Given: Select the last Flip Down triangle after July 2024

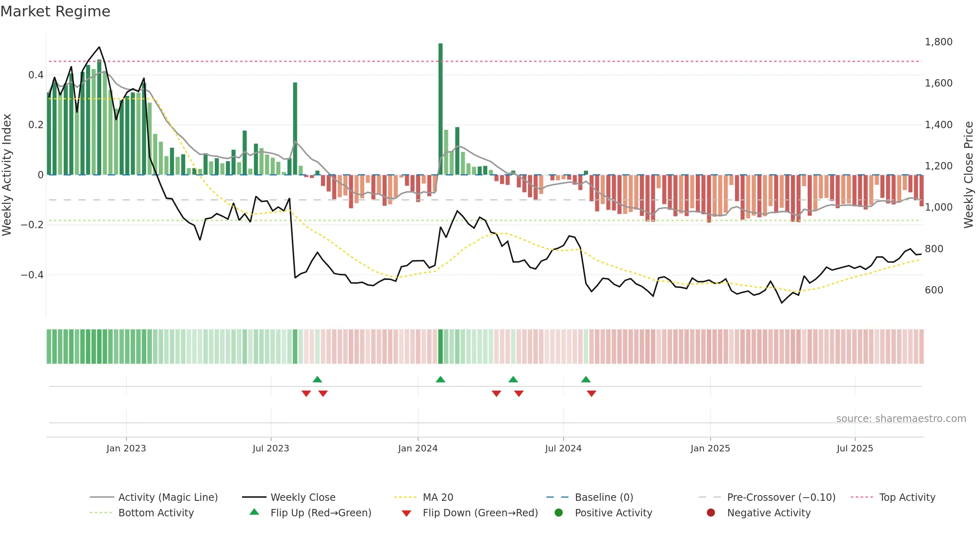Looking at the screenshot, I should click(592, 393).
